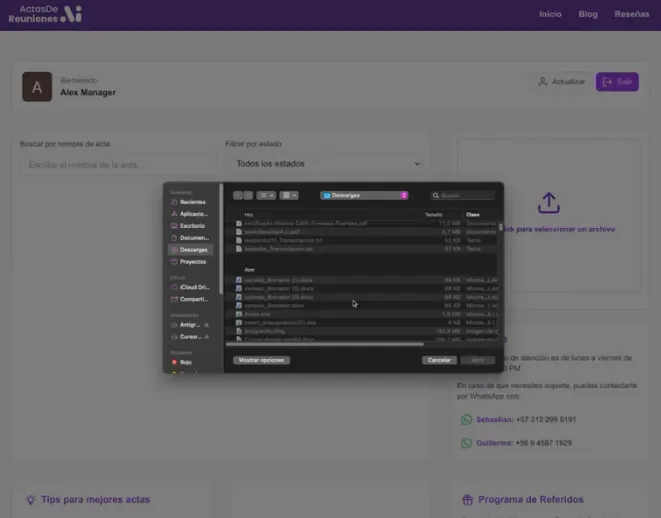Go to the Reseñas page
Image resolution: width=661 pixels, height=518 pixels.
[x=631, y=14]
